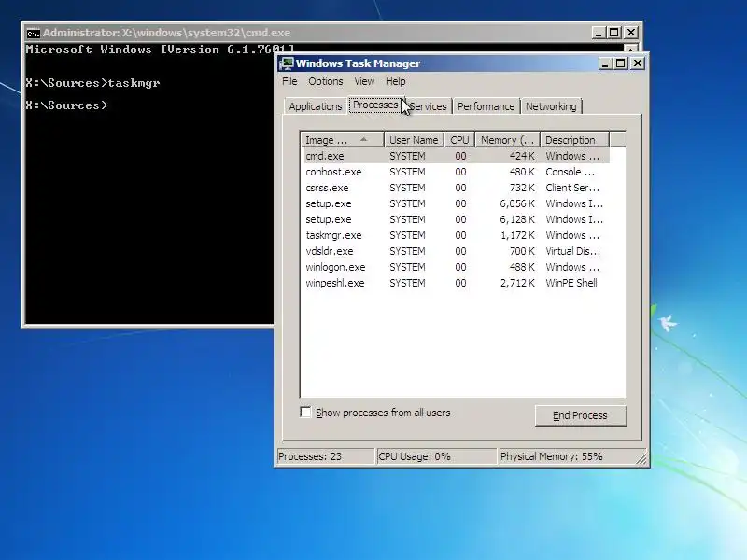
Task: Select setup.exe using 6,056 K memory
Action: click(x=457, y=203)
